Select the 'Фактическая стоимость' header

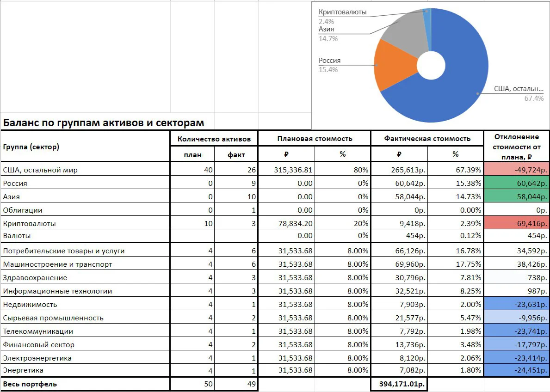coord(427,139)
